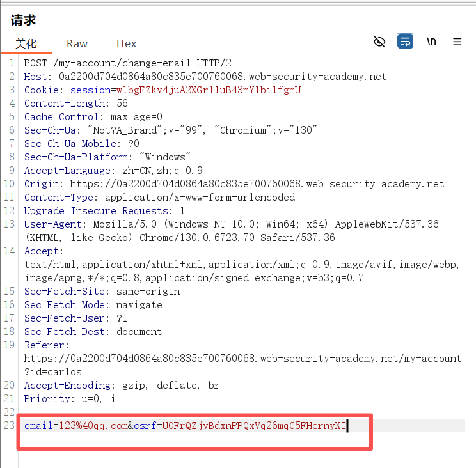Click the Accept-Encoding header line
Image resolution: width=476 pixels, height=468 pixels.
point(122,386)
